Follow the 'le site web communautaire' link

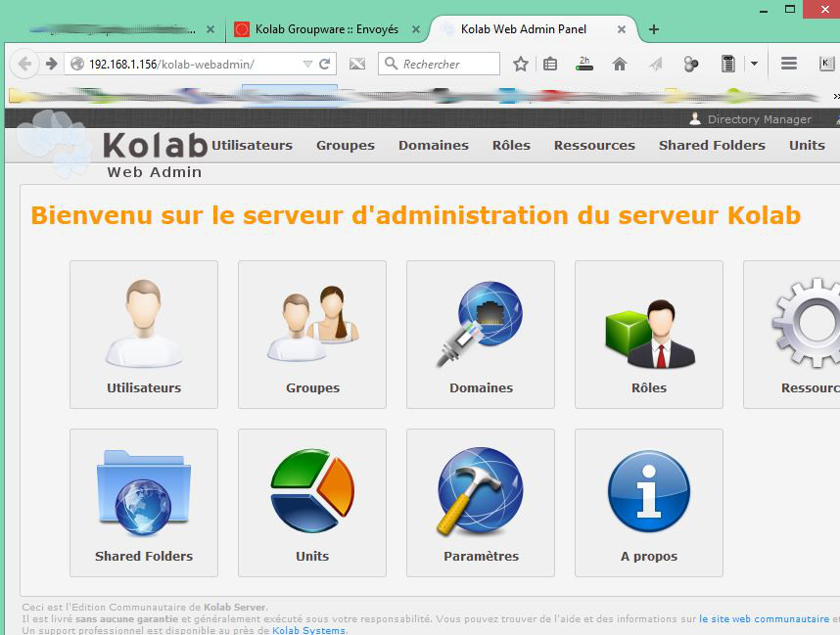coord(764,619)
